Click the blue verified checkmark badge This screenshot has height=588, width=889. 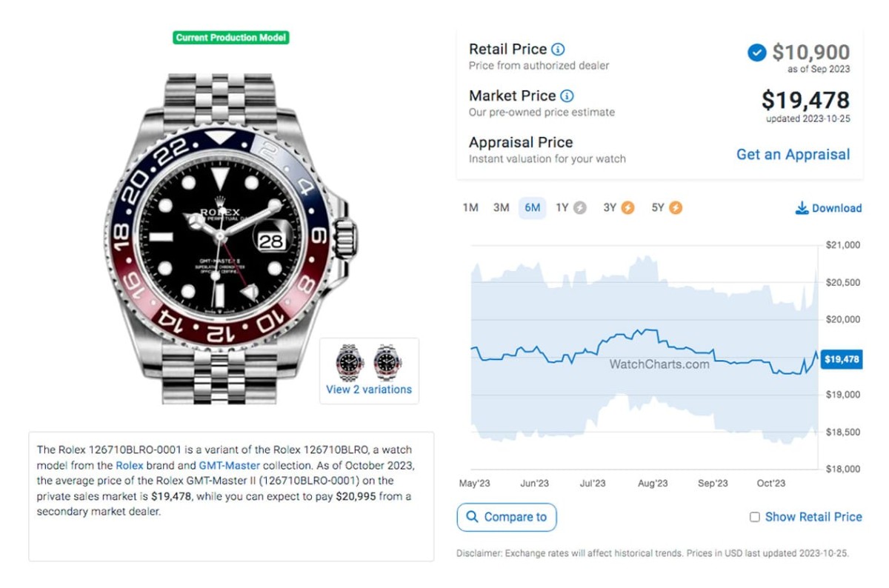[x=756, y=53]
